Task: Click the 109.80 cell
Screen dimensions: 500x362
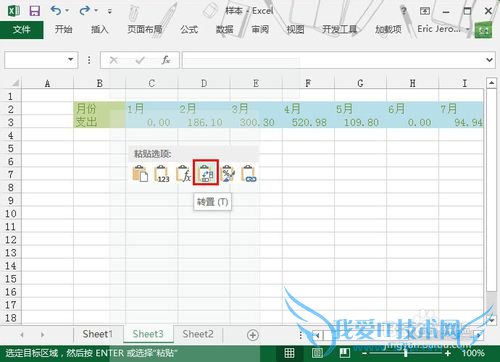Action: [x=360, y=122]
